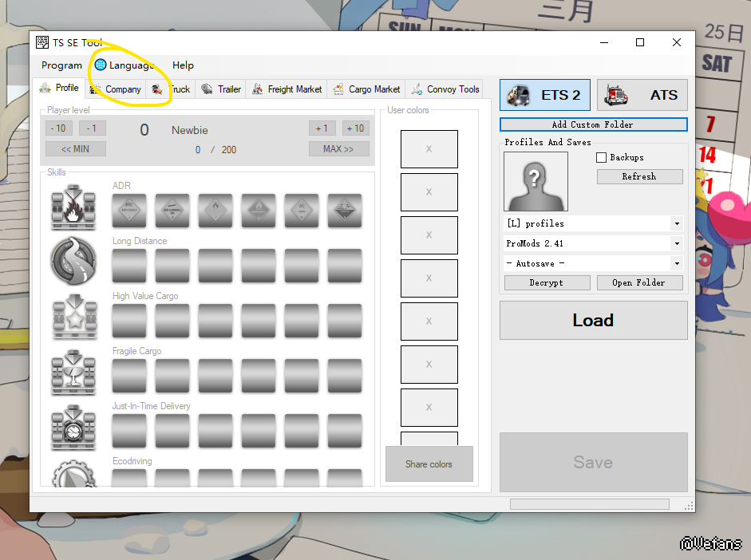This screenshot has width=751, height=560.
Task: Set Fragile Cargo skill to level five
Action: [302, 376]
